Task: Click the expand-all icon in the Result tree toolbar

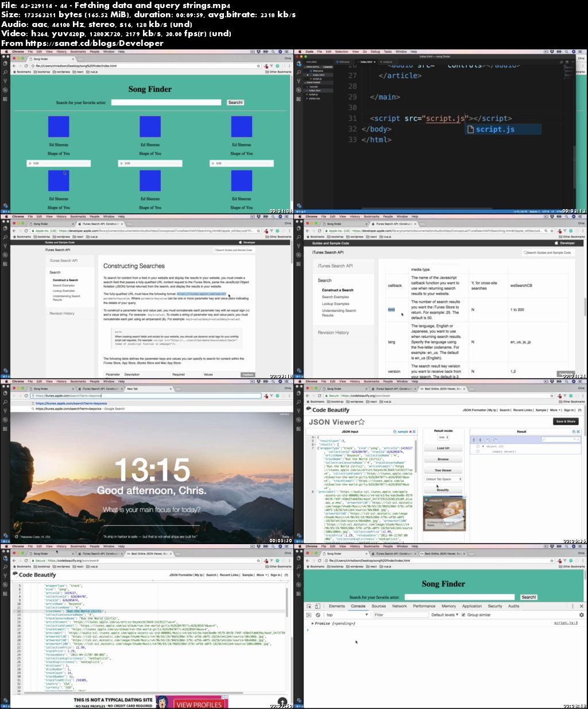Action: [474, 440]
